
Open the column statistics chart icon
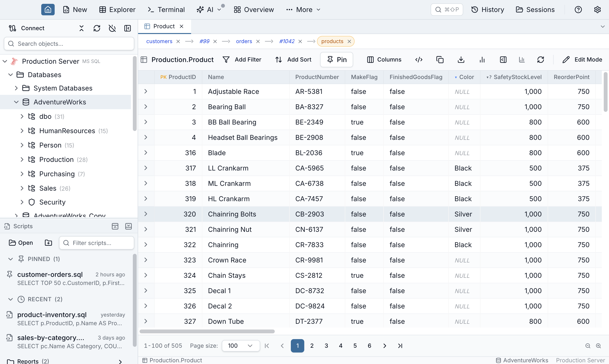tap(521, 60)
